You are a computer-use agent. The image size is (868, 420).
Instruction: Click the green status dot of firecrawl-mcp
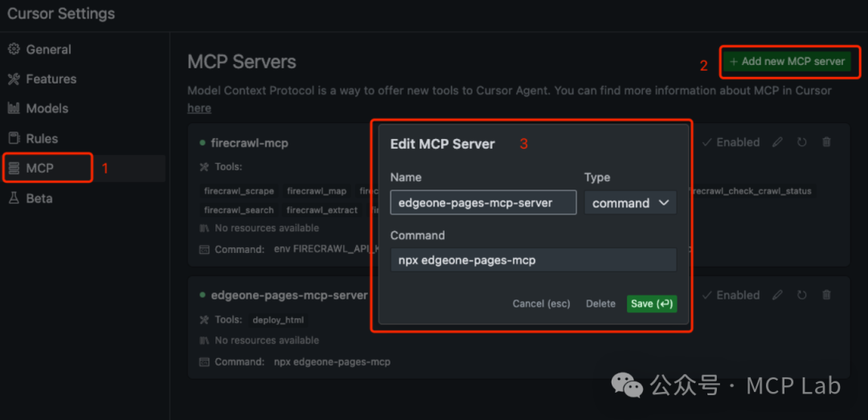(x=203, y=142)
